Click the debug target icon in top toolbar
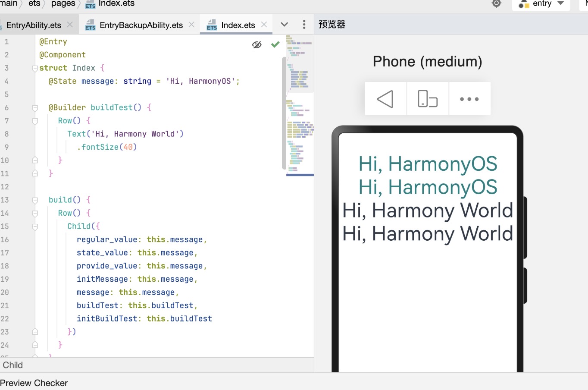The width and height of the screenshot is (588, 390). coord(497,3)
